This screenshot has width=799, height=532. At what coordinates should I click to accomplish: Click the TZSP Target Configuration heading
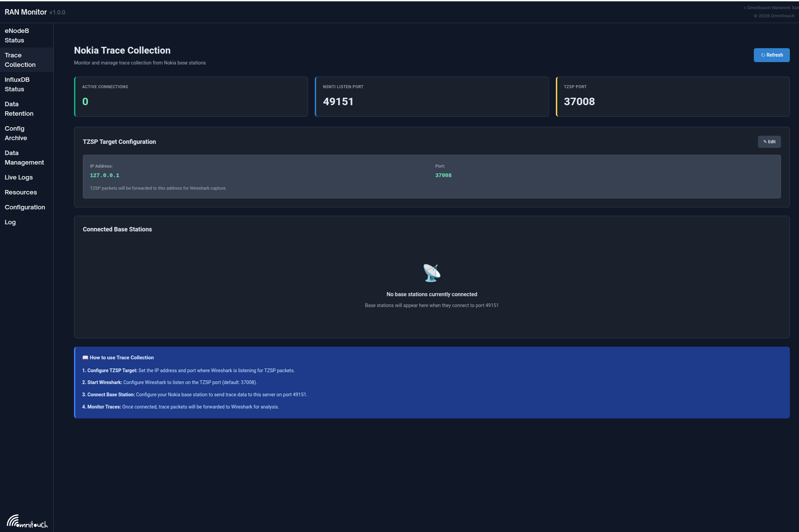pos(119,142)
